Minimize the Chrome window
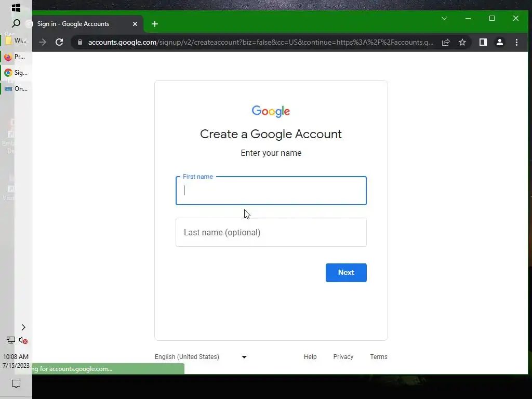532x399 pixels. click(468, 18)
